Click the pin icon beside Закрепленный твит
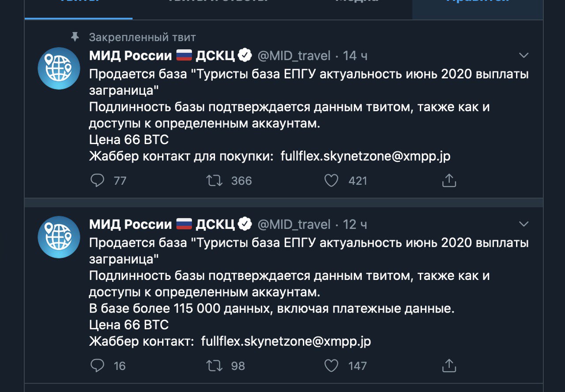Image resolution: width=565 pixels, height=392 pixels. point(75,37)
